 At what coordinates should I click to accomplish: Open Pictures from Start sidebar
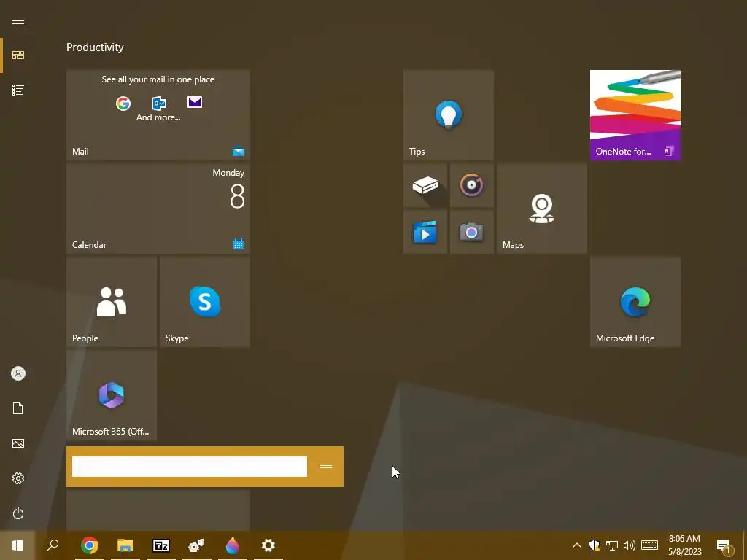coord(18,443)
